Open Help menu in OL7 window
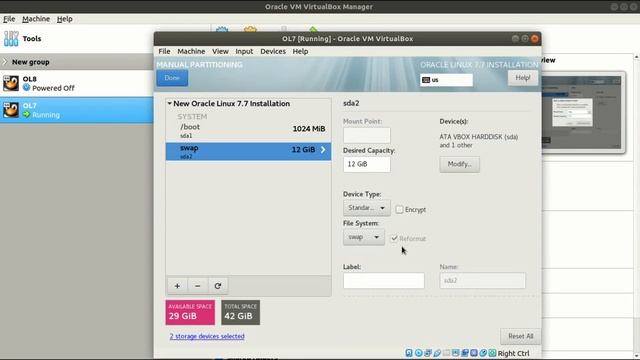The image size is (640, 360). click(300, 51)
